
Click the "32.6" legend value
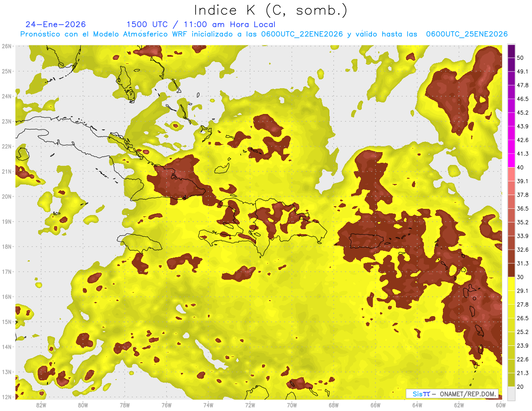[523, 250]
